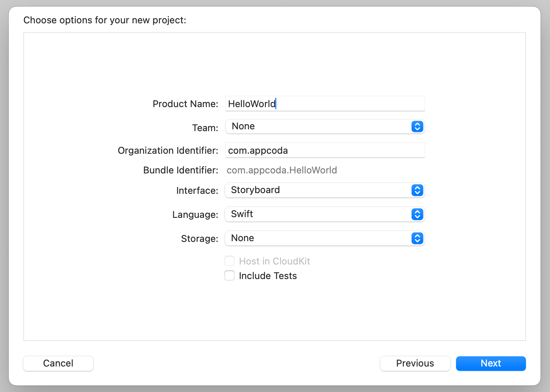Image resolution: width=550 pixels, height=392 pixels.
Task: Open the Team dropdown showing None
Action: [325, 126]
